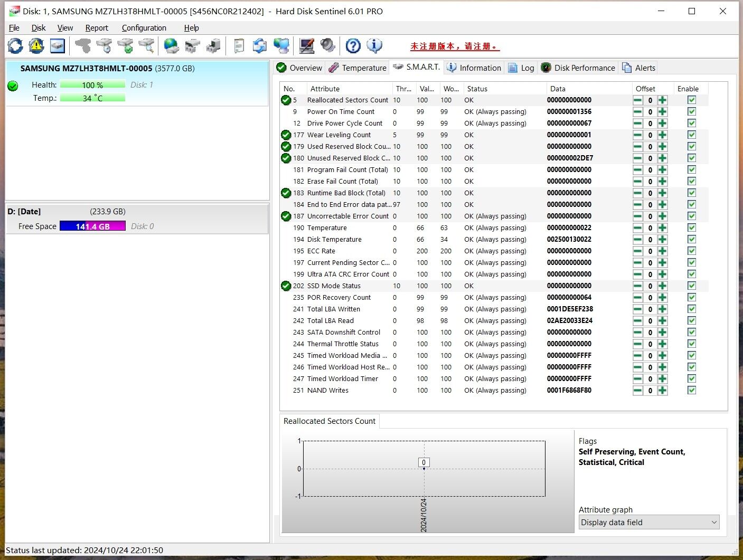The width and height of the screenshot is (743, 560).
Task: Click the D: drive free space bar
Action: (92, 226)
